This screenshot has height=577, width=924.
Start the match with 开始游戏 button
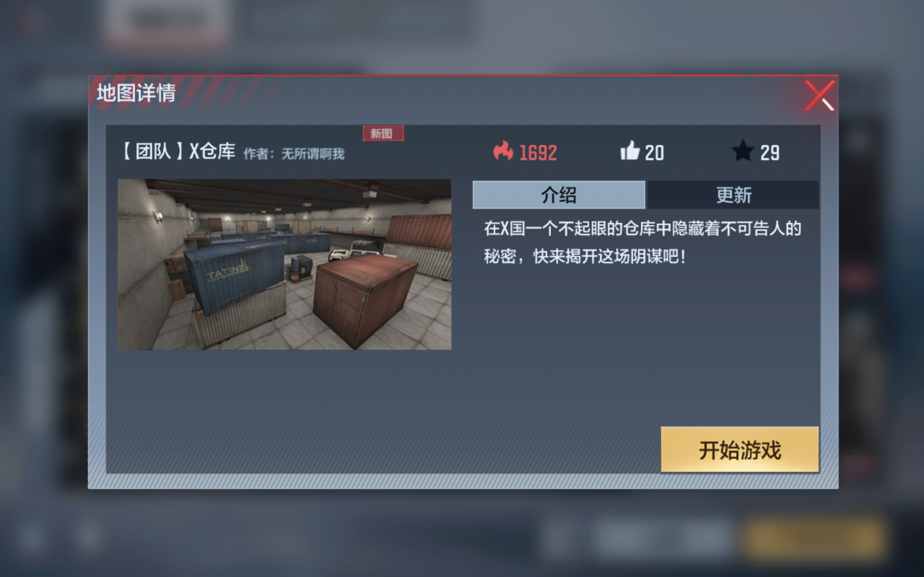(x=740, y=450)
